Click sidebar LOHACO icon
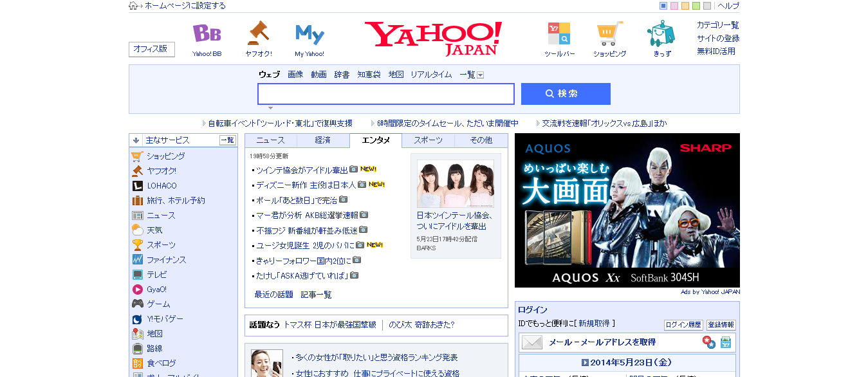868x377 pixels. [x=137, y=185]
